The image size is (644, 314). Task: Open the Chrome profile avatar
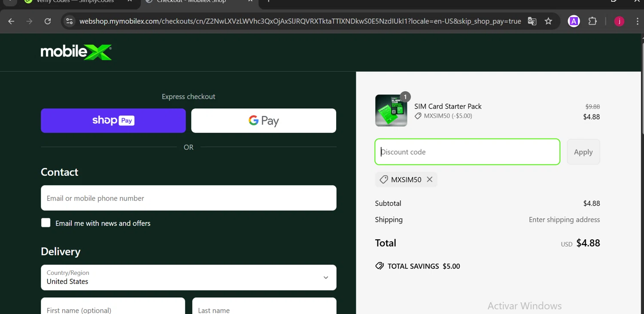pyautogui.click(x=619, y=21)
